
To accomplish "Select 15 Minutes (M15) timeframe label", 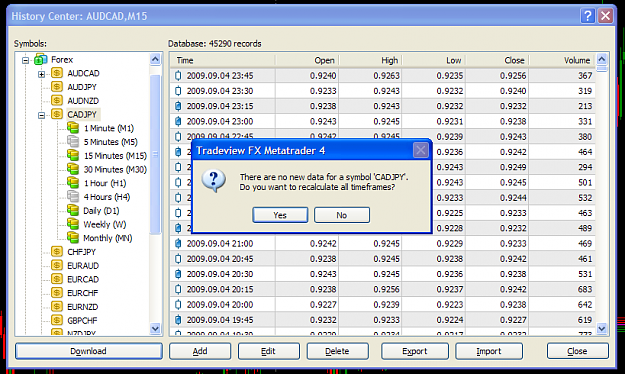I will pos(115,156).
